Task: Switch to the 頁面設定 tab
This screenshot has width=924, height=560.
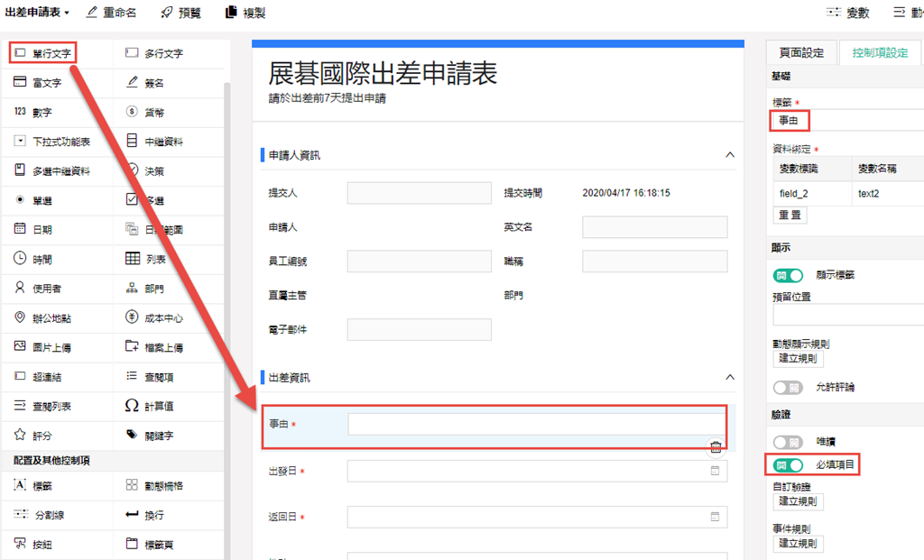Action: (801, 53)
